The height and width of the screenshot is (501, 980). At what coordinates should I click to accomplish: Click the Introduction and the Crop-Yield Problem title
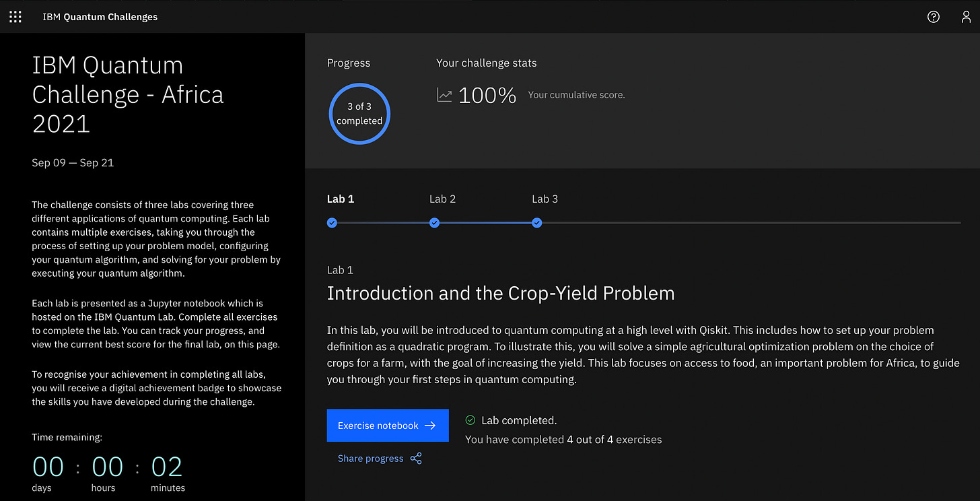click(x=501, y=294)
